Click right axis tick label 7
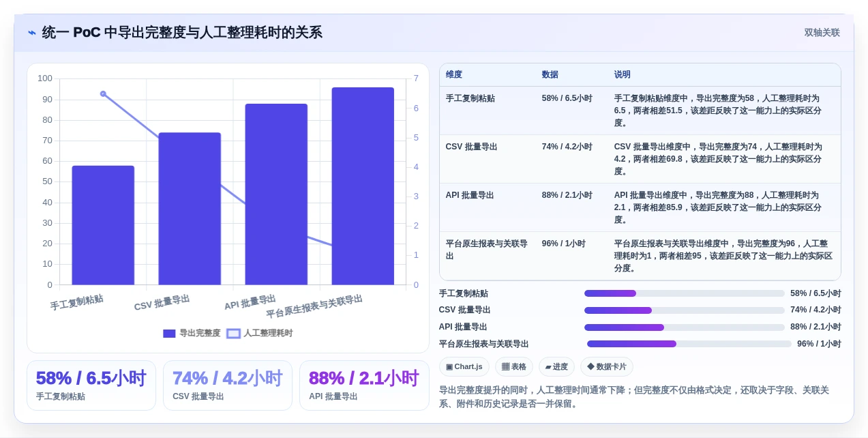868x438 pixels. 416,78
